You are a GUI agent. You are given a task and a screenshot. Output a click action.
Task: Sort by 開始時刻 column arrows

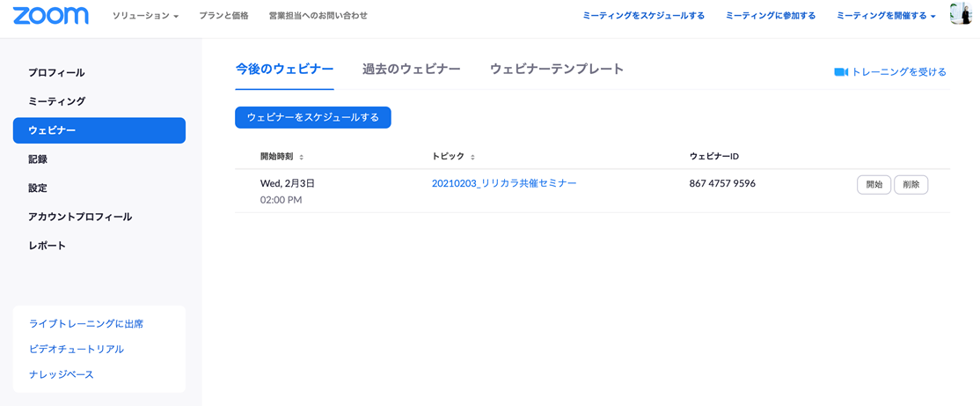click(x=302, y=158)
